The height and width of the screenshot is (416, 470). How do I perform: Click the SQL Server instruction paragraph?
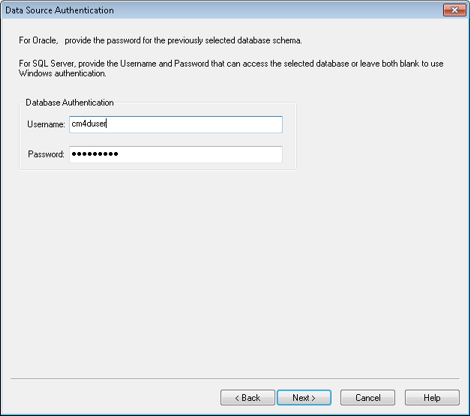(x=231, y=68)
